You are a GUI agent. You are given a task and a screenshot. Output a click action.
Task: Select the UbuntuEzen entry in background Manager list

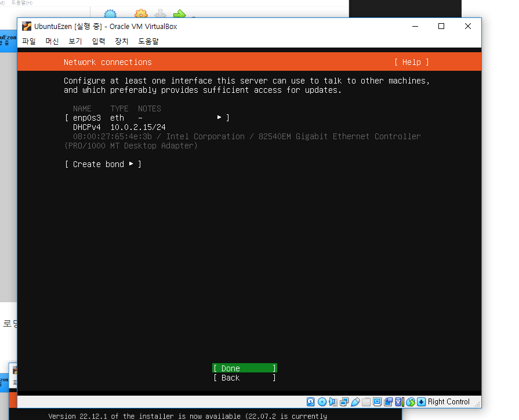8,41
